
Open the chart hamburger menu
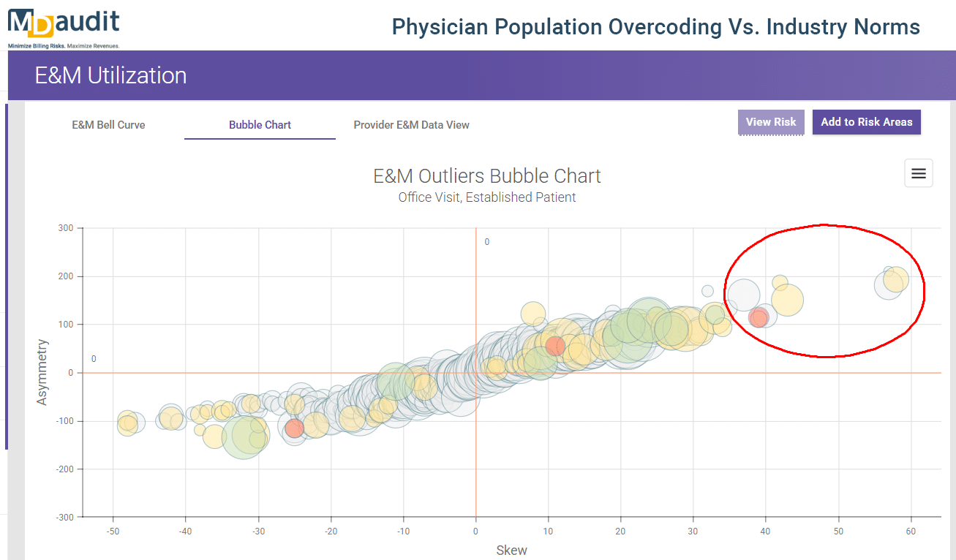tap(919, 173)
